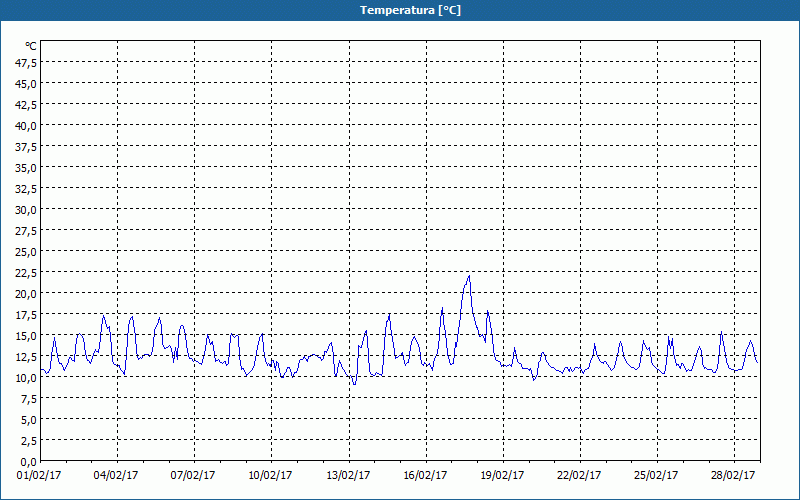Select the 5,0 y-axis label
The image size is (800, 500).
click(29, 420)
